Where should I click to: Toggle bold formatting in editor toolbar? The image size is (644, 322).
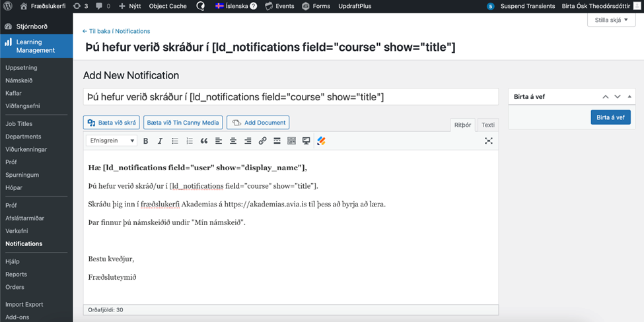click(145, 141)
